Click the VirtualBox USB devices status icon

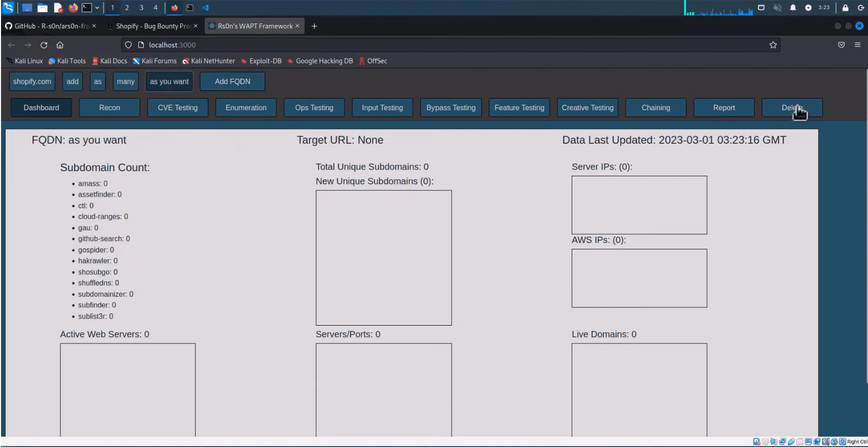pos(791,441)
